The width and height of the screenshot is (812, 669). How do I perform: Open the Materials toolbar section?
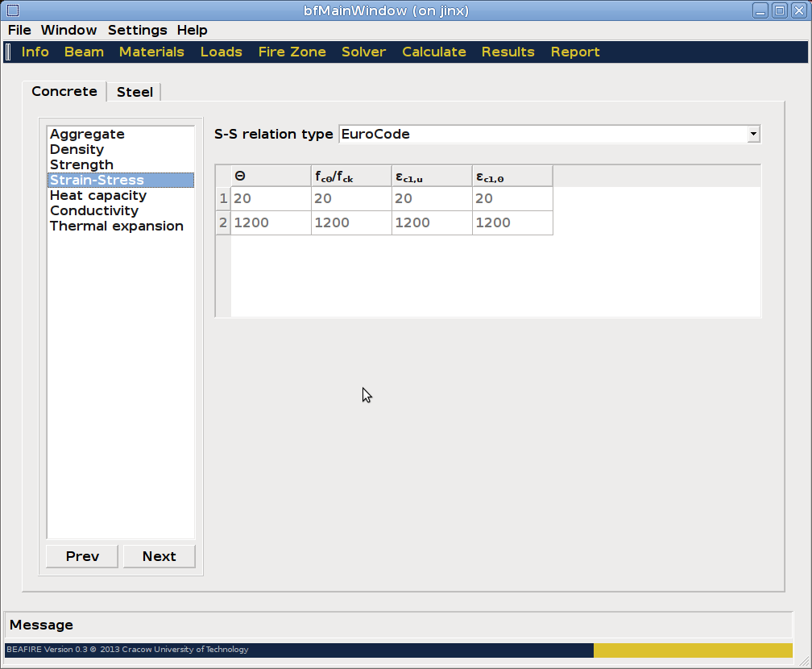[x=151, y=52]
